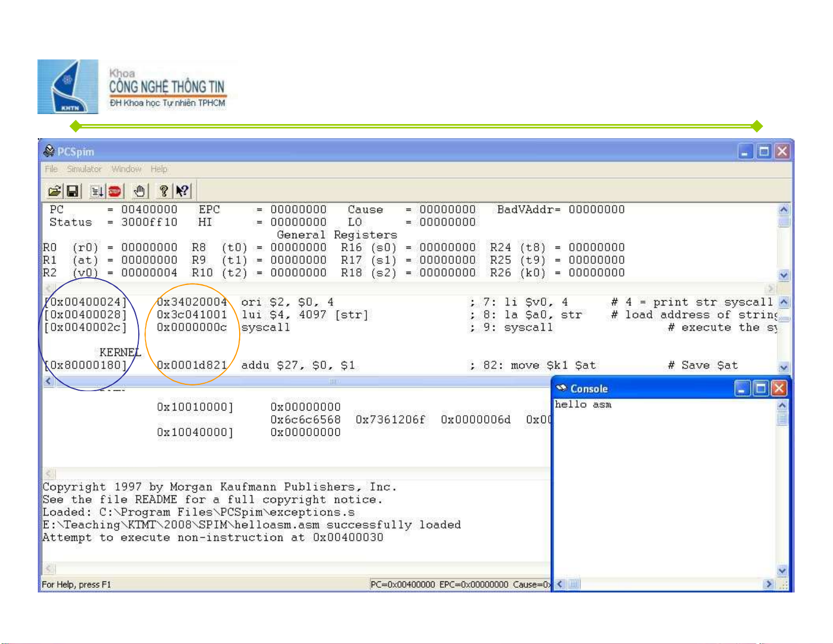This screenshot has height=644, width=833.
Task: Click the red Stop sign icon
Action: coord(115,191)
